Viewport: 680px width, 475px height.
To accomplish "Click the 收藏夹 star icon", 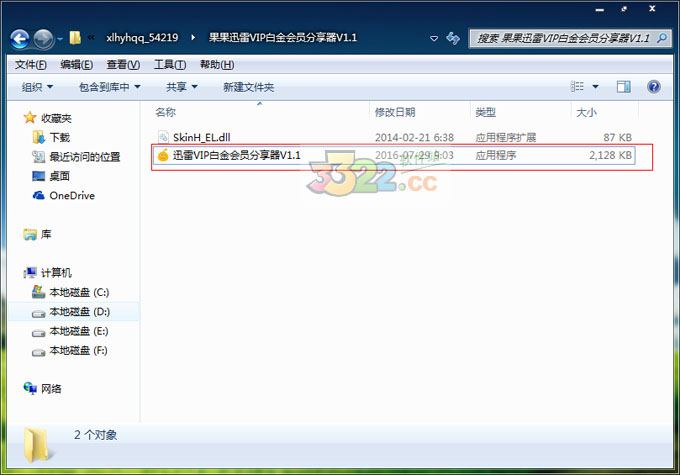I will pyautogui.click(x=30, y=118).
